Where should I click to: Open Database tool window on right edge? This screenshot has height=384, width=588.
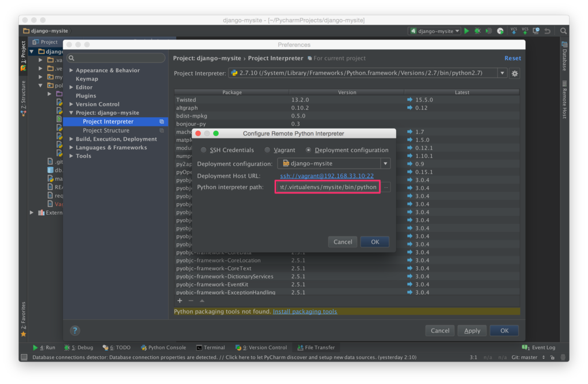pyautogui.click(x=564, y=56)
